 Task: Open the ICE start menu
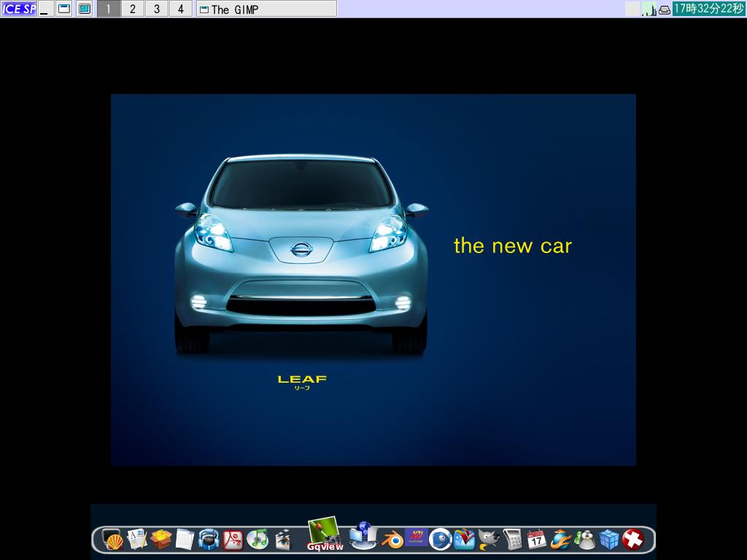click(x=18, y=8)
